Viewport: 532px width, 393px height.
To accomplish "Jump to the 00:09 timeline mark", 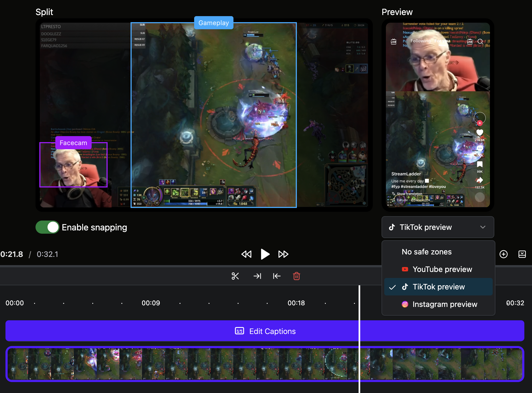I will pos(151,303).
